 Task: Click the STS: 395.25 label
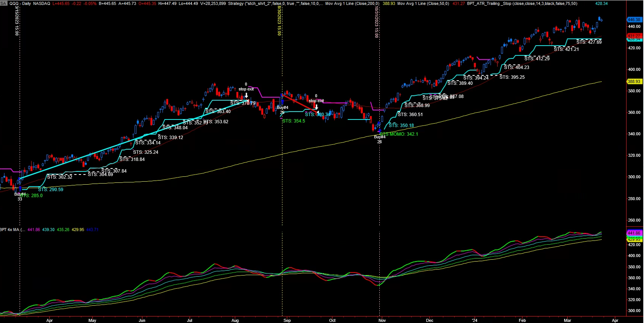point(512,77)
